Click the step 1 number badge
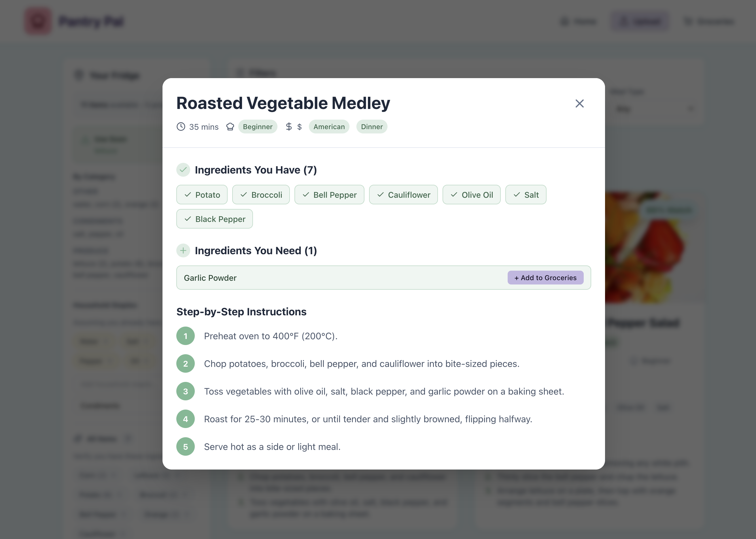The image size is (756, 539). click(x=186, y=336)
